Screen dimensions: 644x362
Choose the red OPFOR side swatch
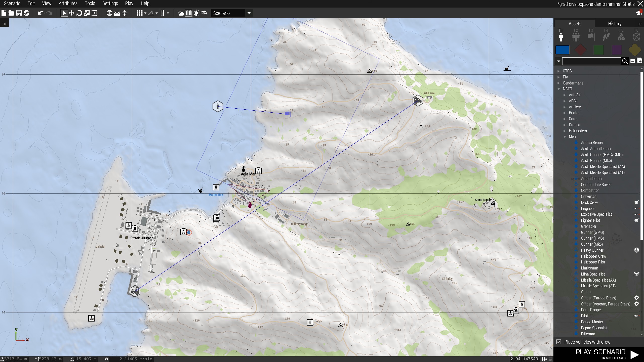(580, 50)
